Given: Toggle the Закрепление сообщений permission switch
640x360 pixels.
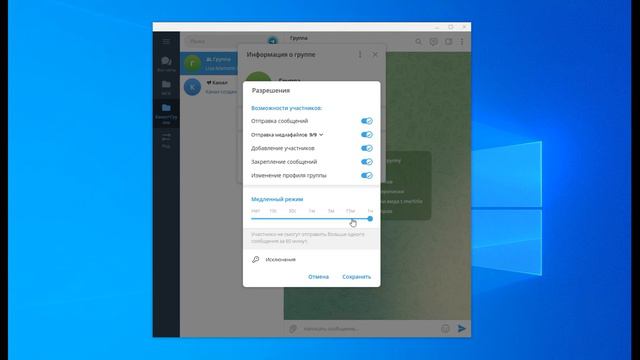Looking at the screenshot, I should [x=367, y=162].
